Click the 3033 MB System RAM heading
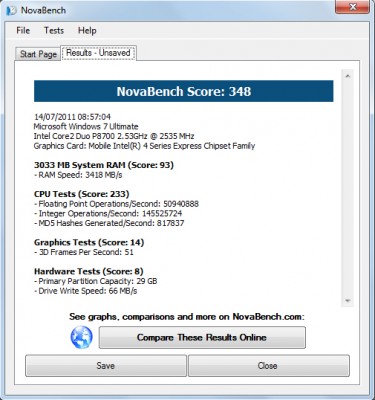Screen dimensions: 375x400 pyautogui.click(x=104, y=165)
